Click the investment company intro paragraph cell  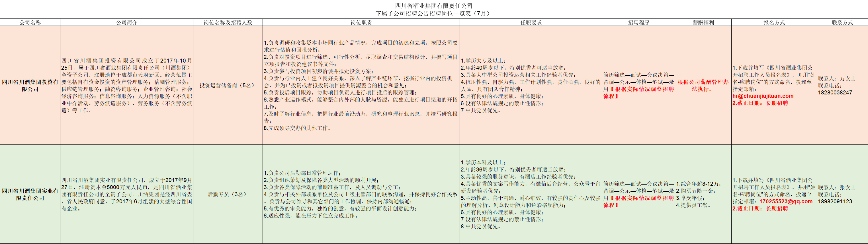point(127,86)
